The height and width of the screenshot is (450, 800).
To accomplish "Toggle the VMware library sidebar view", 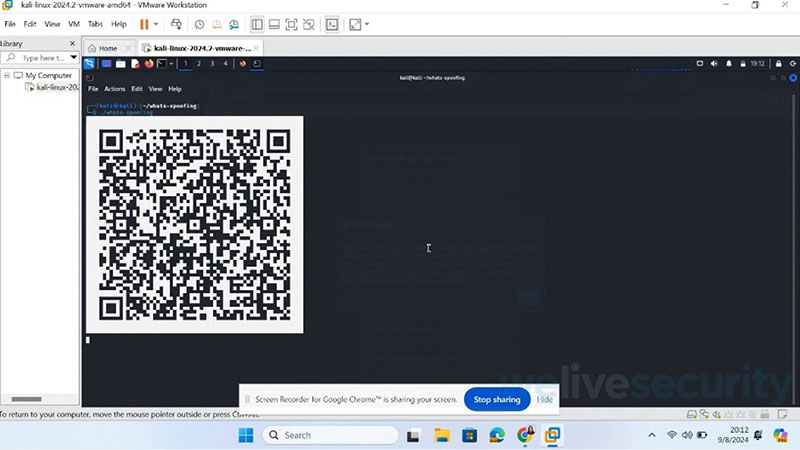I will [x=257, y=24].
